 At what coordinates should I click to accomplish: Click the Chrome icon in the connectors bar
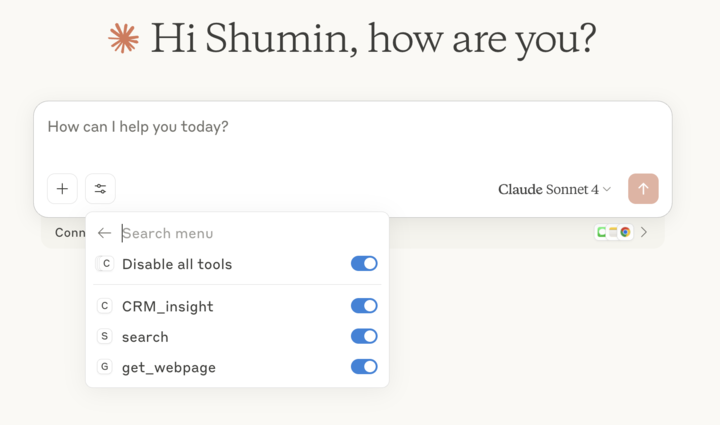(x=626, y=232)
